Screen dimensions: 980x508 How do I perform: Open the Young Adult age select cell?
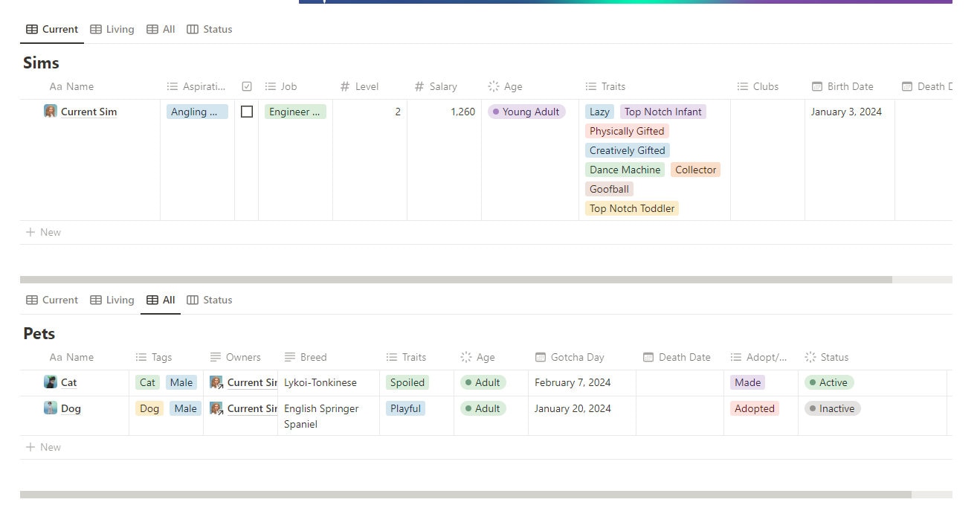click(x=526, y=112)
